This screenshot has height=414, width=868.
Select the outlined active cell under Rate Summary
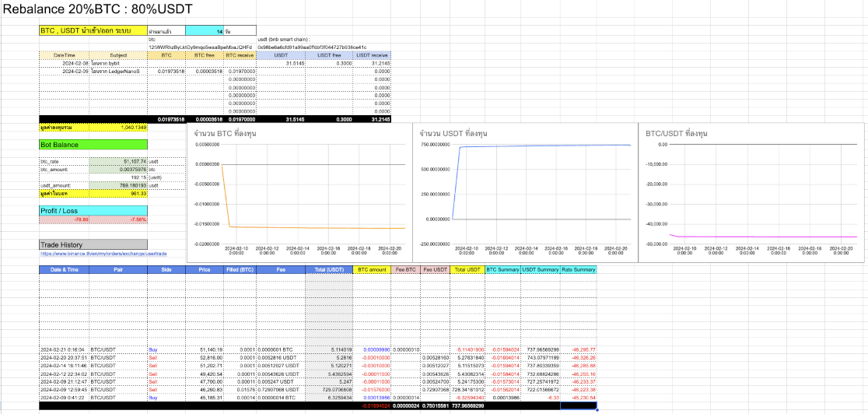(x=579, y=406)
